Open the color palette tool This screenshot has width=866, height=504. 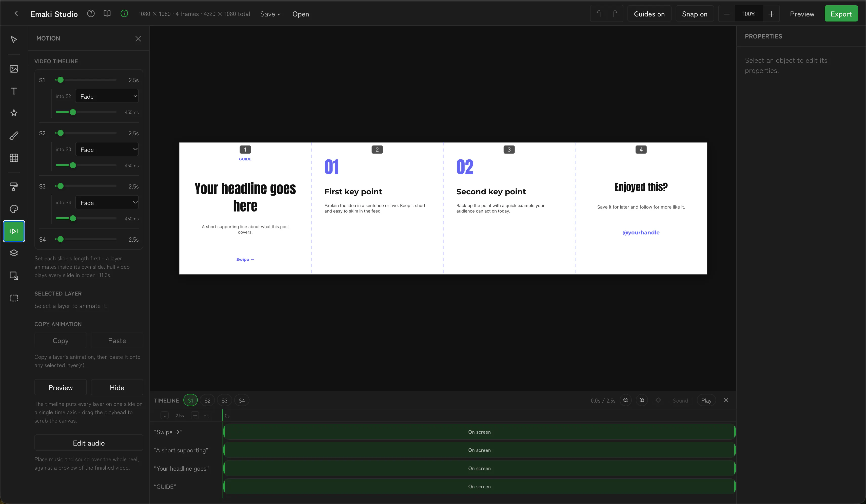[14, 209]
